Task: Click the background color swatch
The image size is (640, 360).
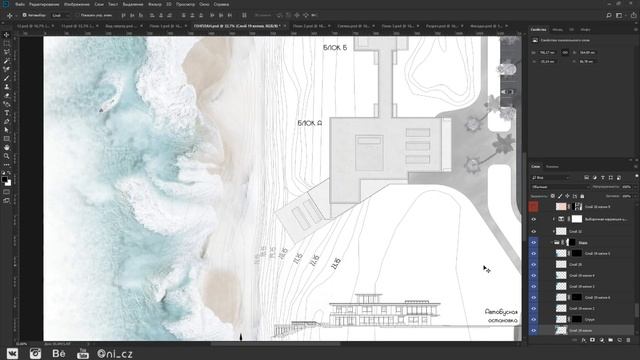Action: click(8, 183)
